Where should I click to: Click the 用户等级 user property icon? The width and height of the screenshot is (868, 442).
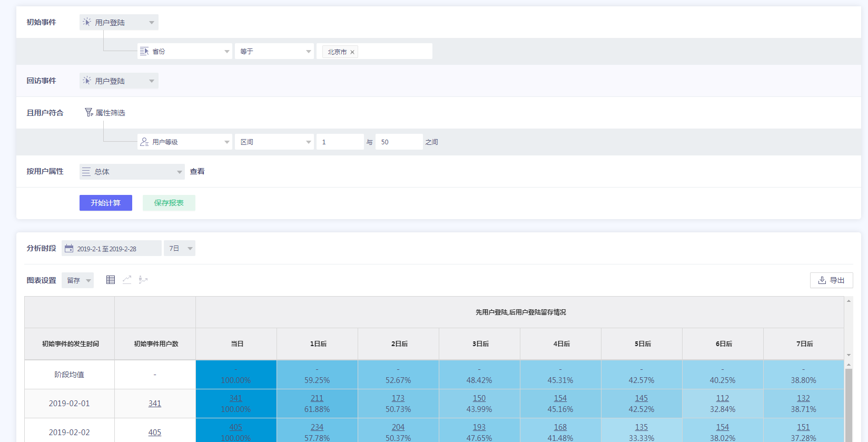click(144, 142)
